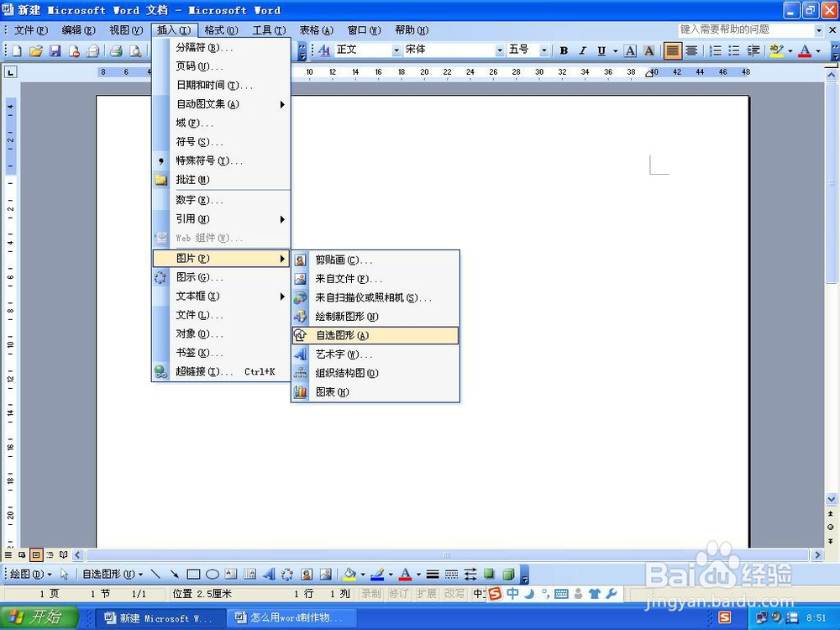Image resolution: width=840 pixels, height=630 pixels.
Task: Click the increase indent icon
Action: click(753, 50)
